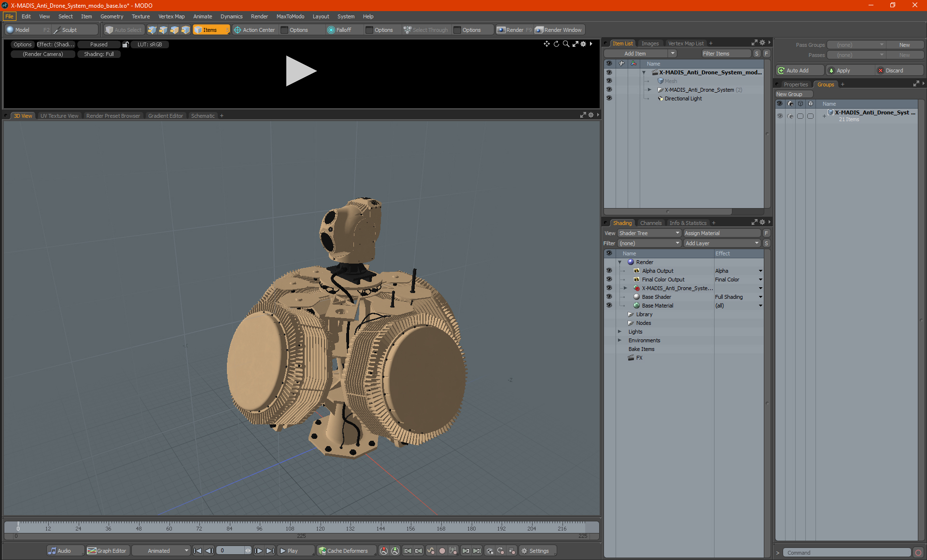Step to previous frame
The height and width of the screenshot is (560, 927).
pyautogui.click(x=209, y=551)
